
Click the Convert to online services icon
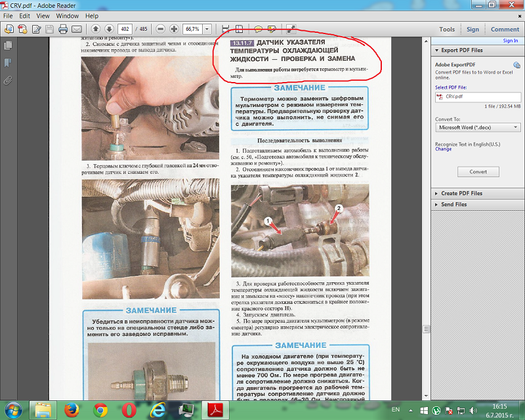point(9,29)
